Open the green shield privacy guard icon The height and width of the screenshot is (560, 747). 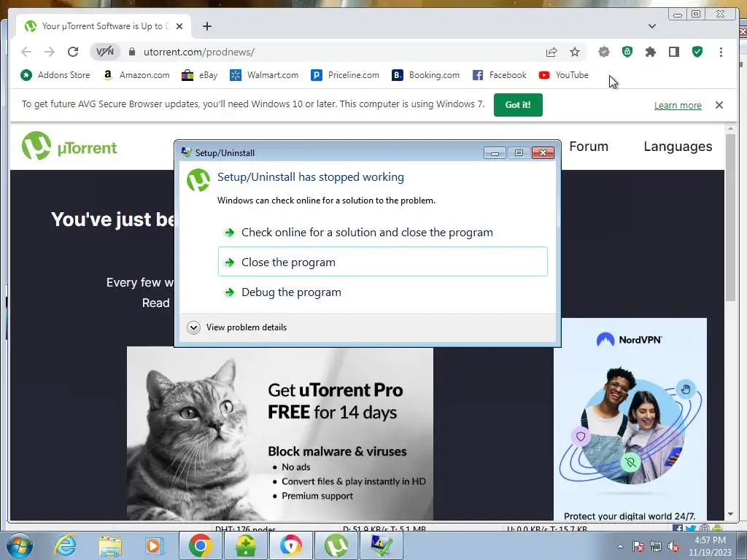pyautogui.click(x=627, y=52)
